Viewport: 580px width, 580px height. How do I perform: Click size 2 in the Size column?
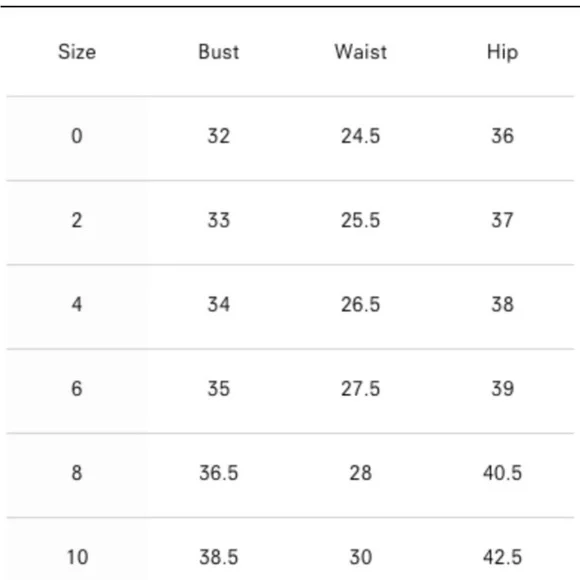(x=77, y=220)
